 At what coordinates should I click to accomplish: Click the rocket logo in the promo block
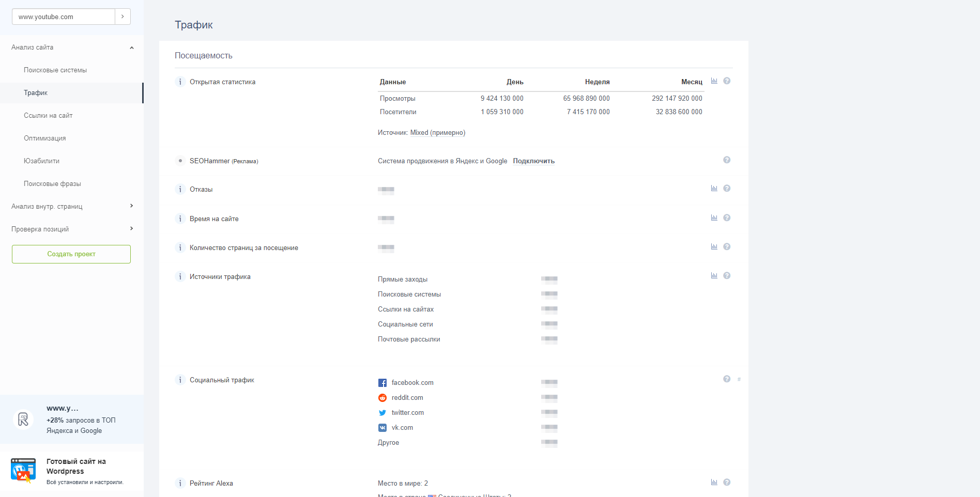pos(23,419)
